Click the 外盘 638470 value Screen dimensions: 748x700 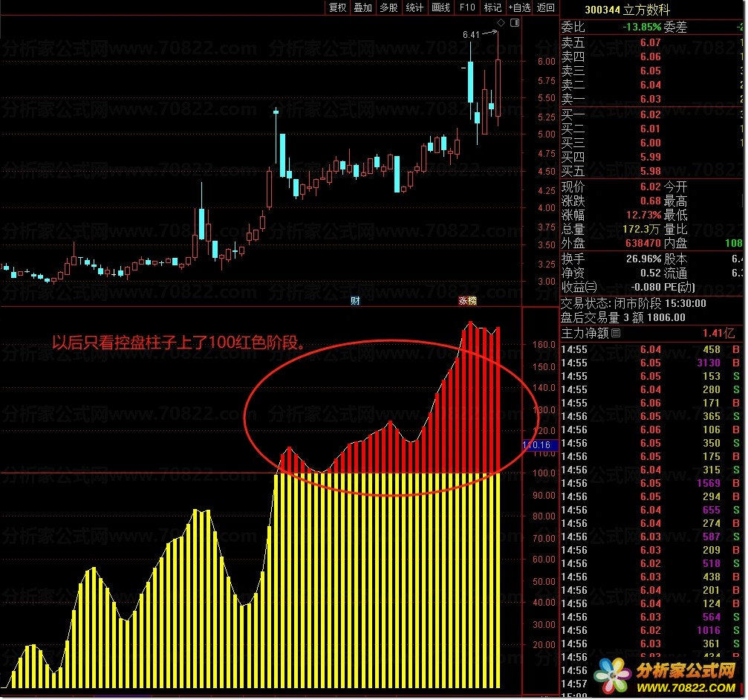point(643,243)
